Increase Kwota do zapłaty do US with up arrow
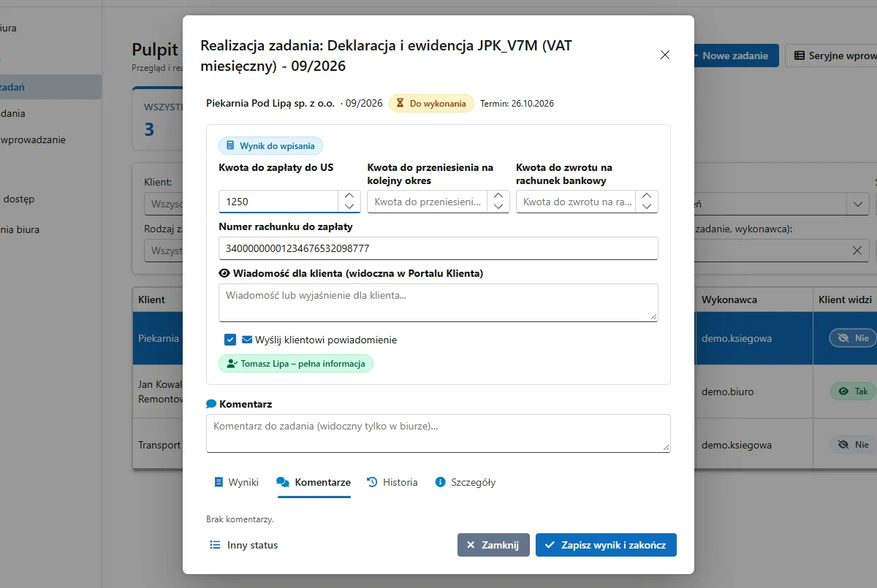 click(349, 196)
